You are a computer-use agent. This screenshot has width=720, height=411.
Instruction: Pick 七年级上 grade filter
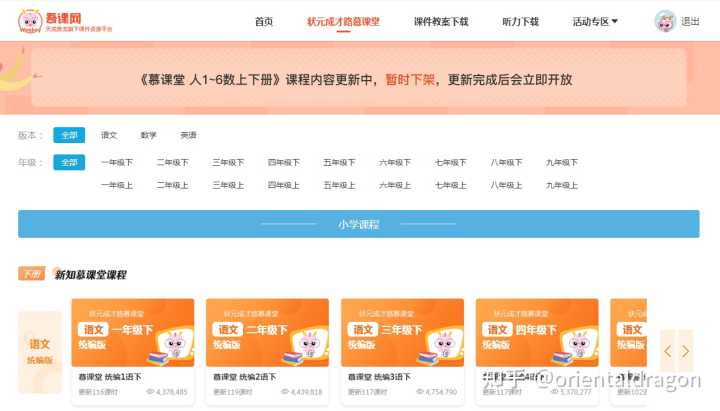[x=450, y=186]
